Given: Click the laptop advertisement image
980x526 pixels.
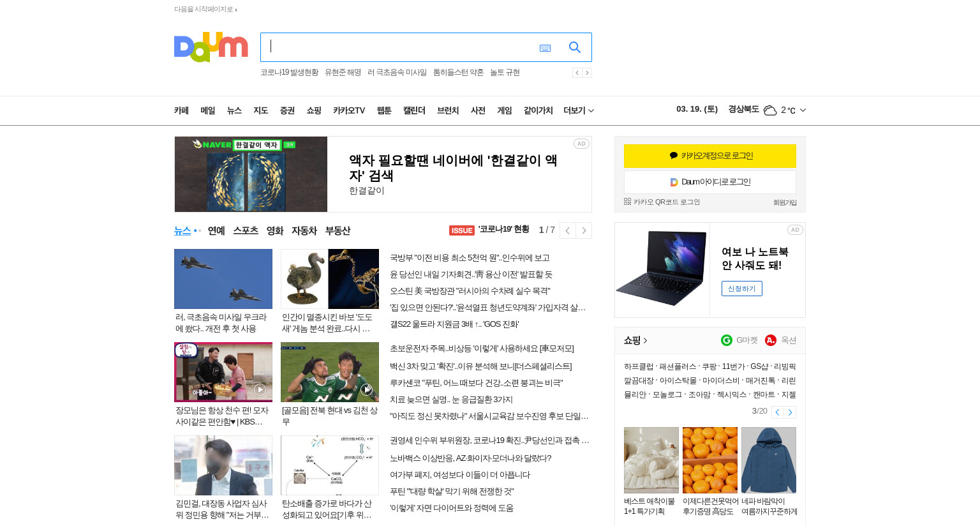Looking at the screenshot, I should coord(662,270).
